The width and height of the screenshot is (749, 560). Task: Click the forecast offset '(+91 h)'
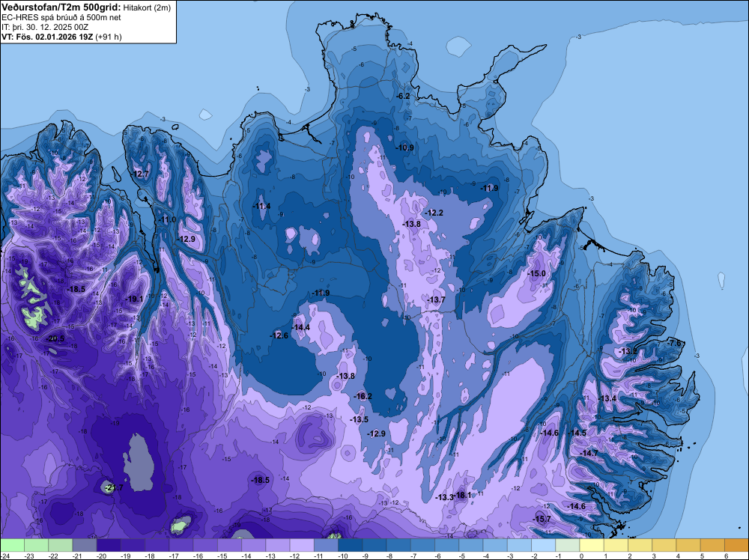[109, 37]
